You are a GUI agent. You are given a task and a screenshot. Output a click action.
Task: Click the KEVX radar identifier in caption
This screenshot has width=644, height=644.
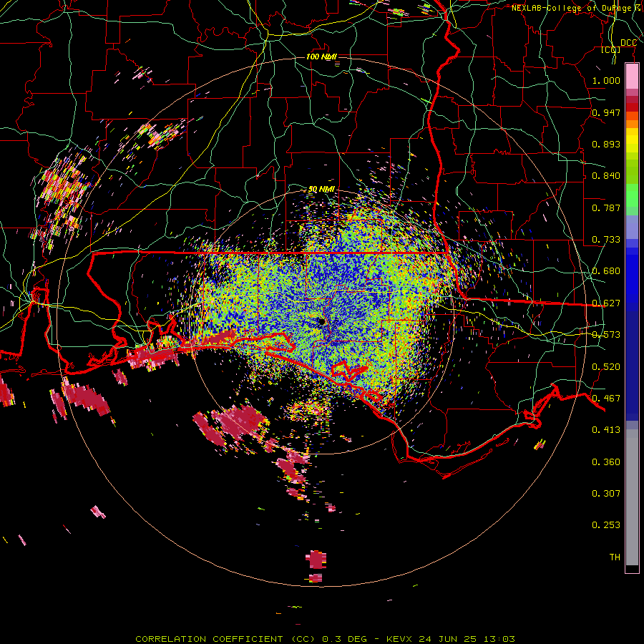(400, 639)
